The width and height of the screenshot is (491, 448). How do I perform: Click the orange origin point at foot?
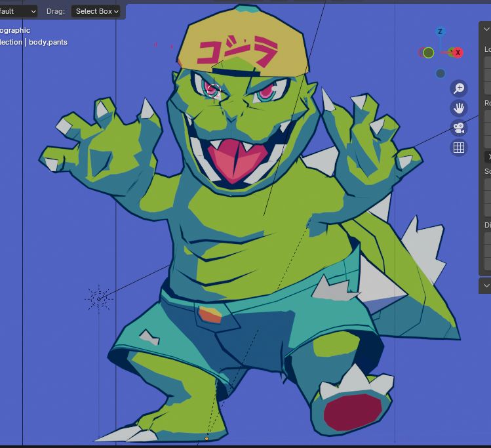(206, 439)
